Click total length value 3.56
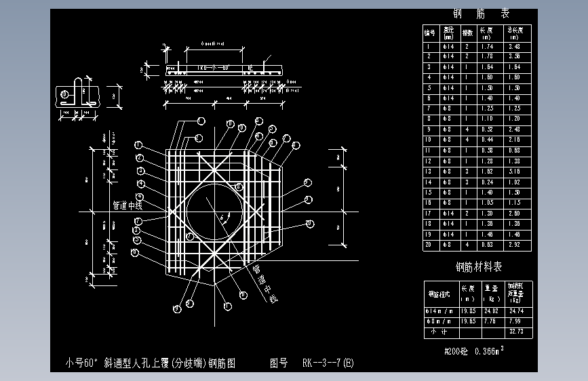The image size is (588, 381). (x=514, y=56)
